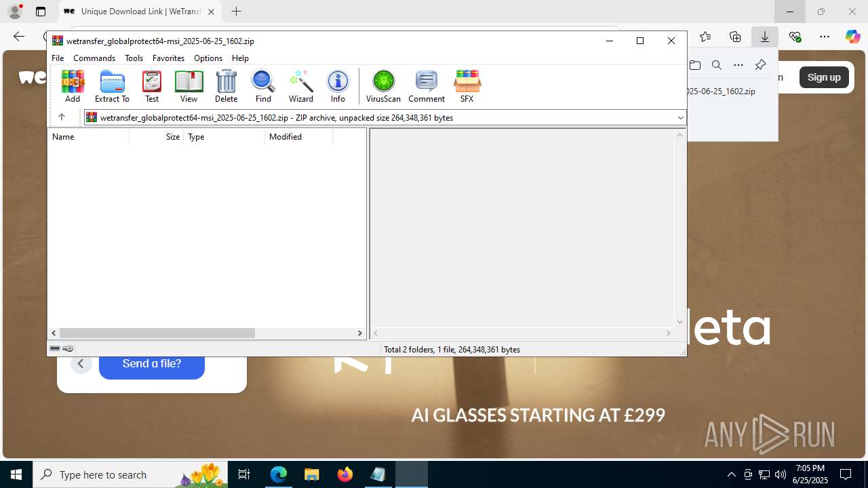Viewport: 868px width, 488px height.
Task: Click file list scroll right arrow
Action: tap(360, 333)
